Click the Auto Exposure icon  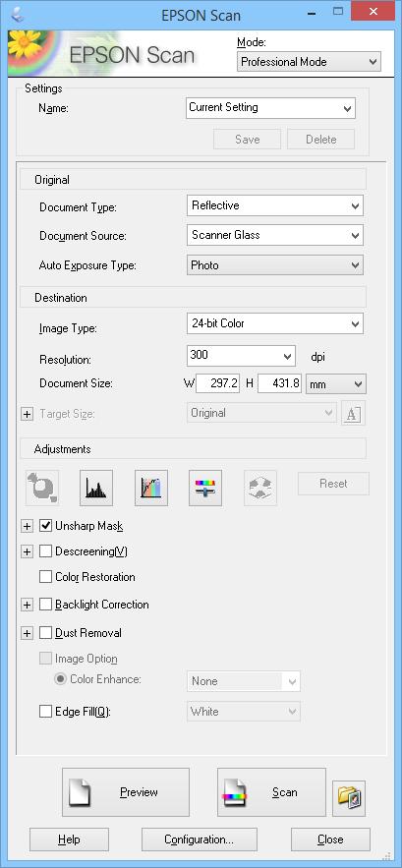(x=42, y=488)
